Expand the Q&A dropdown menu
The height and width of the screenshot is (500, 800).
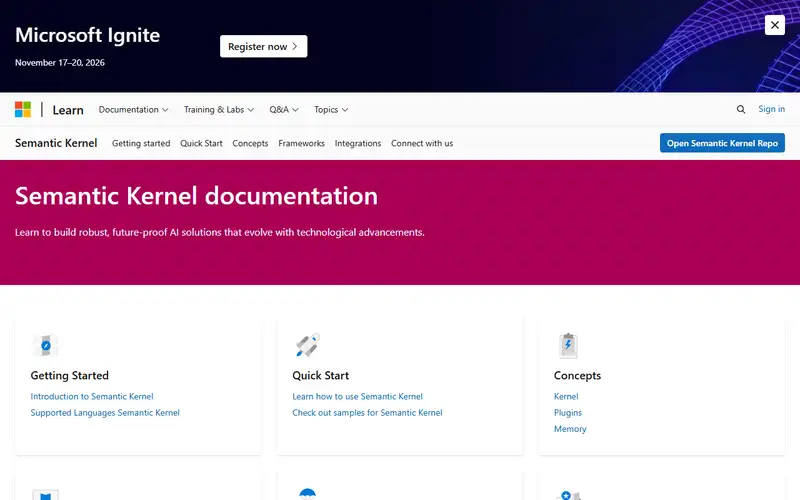click(x=284, y=110)
